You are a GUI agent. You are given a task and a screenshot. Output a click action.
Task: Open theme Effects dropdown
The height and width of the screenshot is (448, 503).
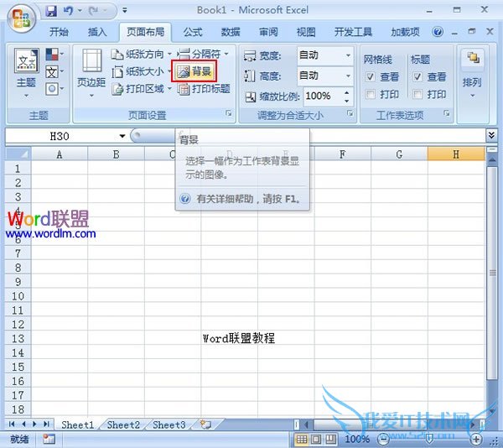click(x=54, y=89)
